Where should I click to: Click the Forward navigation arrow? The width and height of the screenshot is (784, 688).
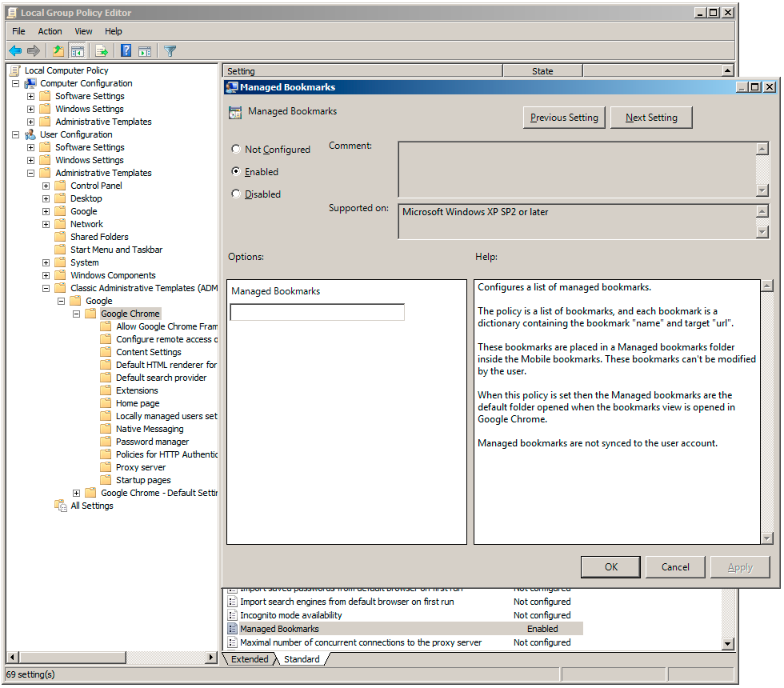coord(34,50)
